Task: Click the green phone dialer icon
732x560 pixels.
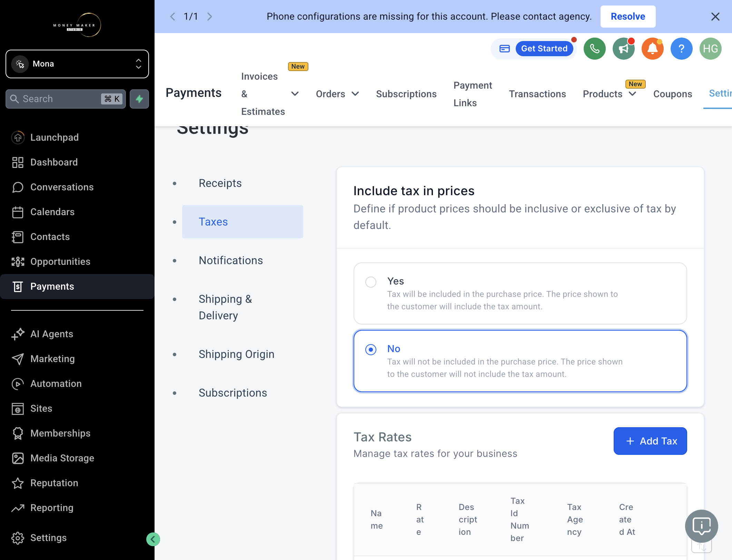Action: point(595,49)
